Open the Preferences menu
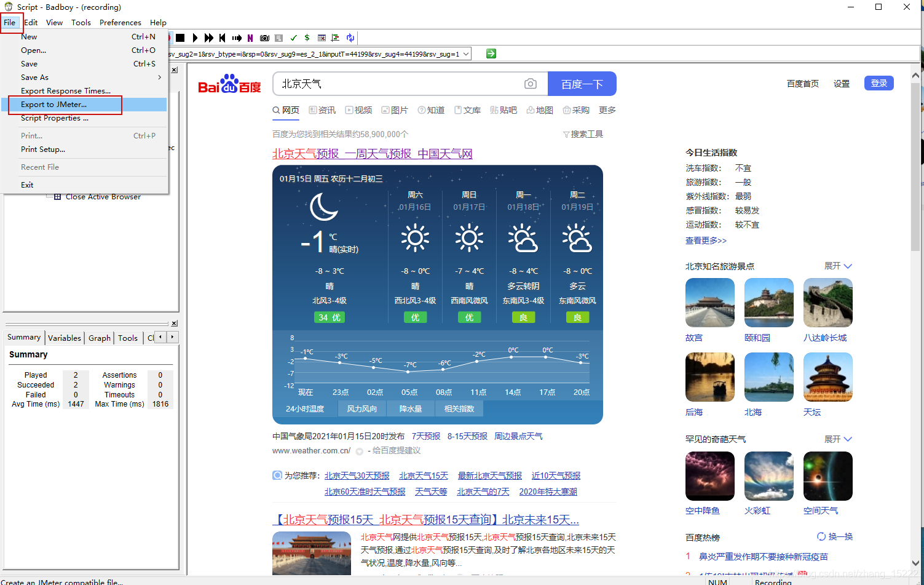The image size is (924, 585). [120, 22]
